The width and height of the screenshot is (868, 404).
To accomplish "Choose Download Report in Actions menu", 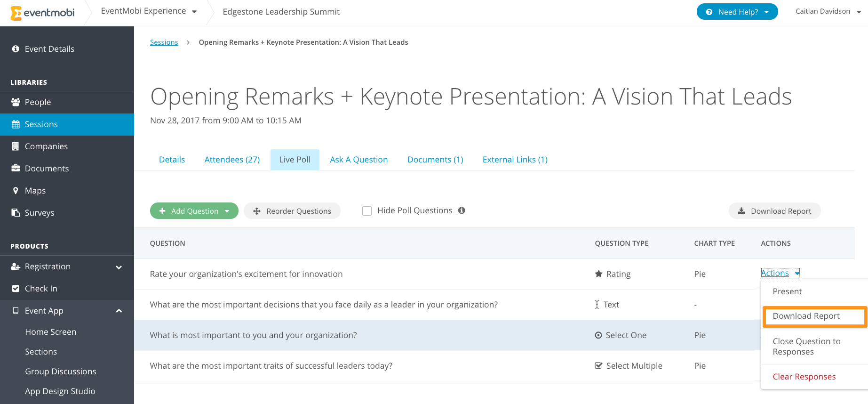I will pos(814,316).
